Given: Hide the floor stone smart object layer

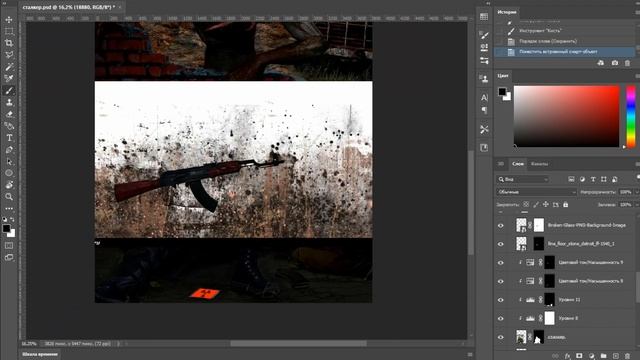Looking at the screenshot, I should click(501, 244).
